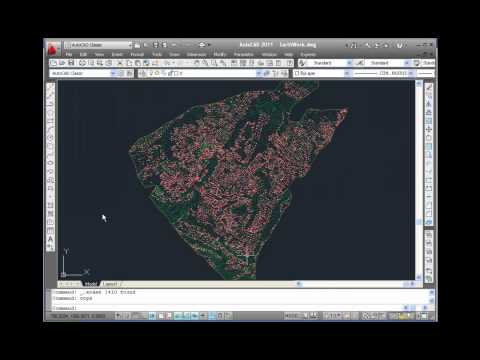This screenshot has width=480, height=360.
Task: Click the drawing area vertical scrollbar up arrow
Action: [419, 84]
